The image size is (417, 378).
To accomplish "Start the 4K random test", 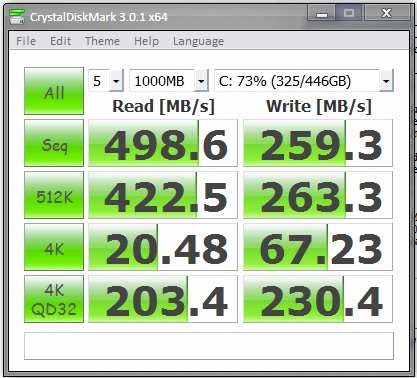I will click(54, 247).
